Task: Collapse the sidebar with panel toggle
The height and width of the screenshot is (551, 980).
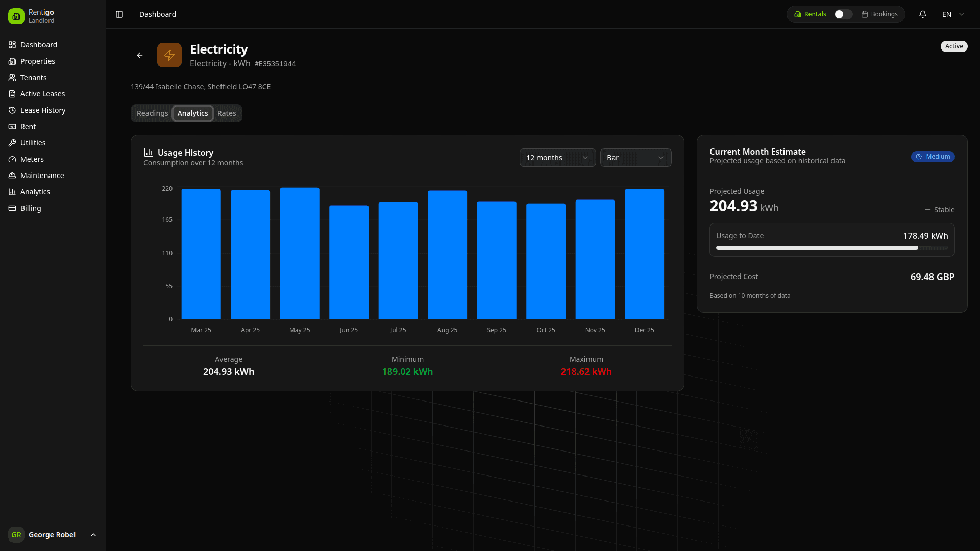Action: [x=119, y=14]
